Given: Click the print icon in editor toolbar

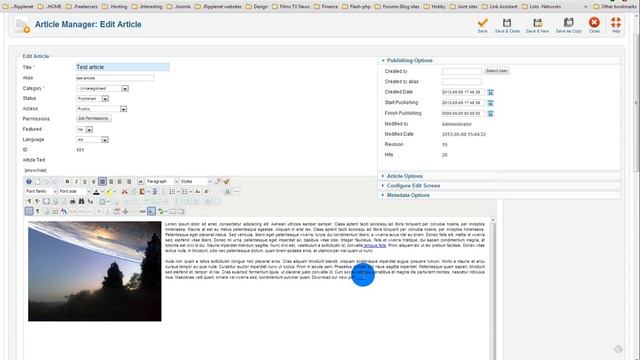Looking at the screenshot, I should coord(72,201).
